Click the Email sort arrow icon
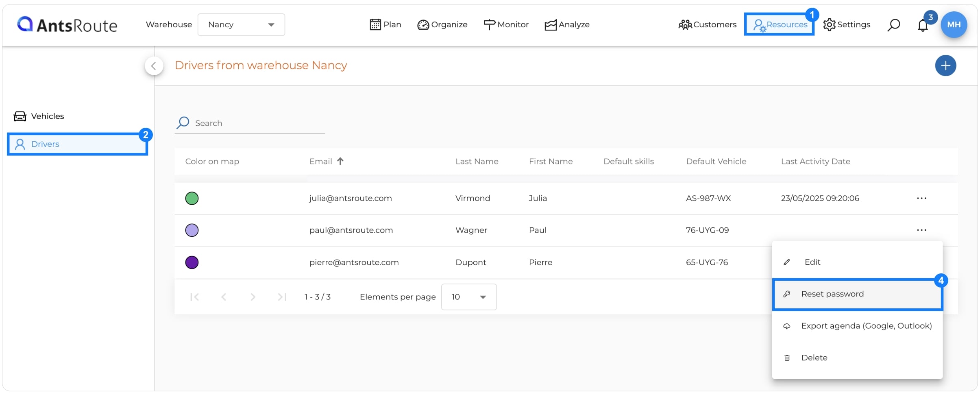Image resolution: width=980 pixels, height=395 pixels. (340, 161)
